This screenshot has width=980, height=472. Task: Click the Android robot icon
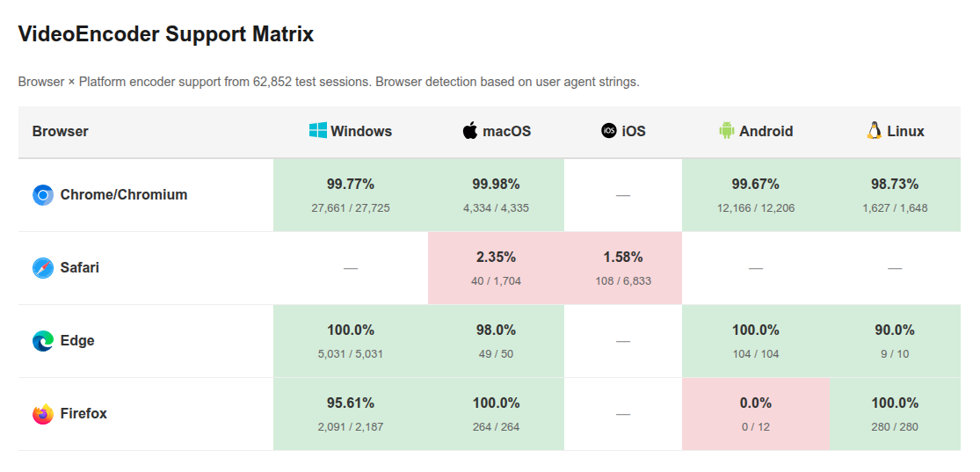coord(726,131)
